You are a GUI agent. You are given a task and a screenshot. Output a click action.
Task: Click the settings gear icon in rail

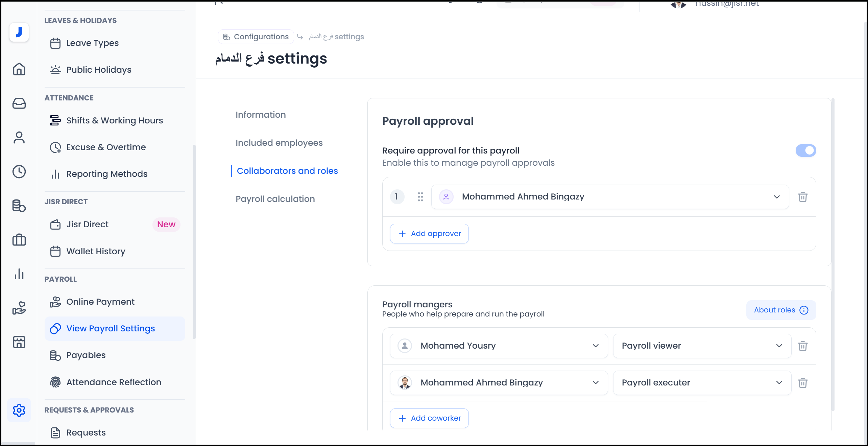tap(19, 410)
